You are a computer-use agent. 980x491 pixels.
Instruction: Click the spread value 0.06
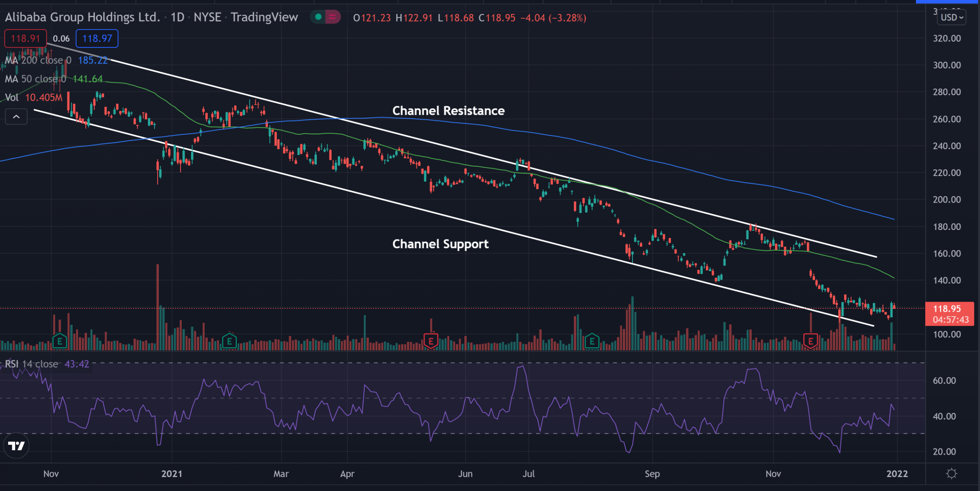pyautogui.click(x=61, y=39)
